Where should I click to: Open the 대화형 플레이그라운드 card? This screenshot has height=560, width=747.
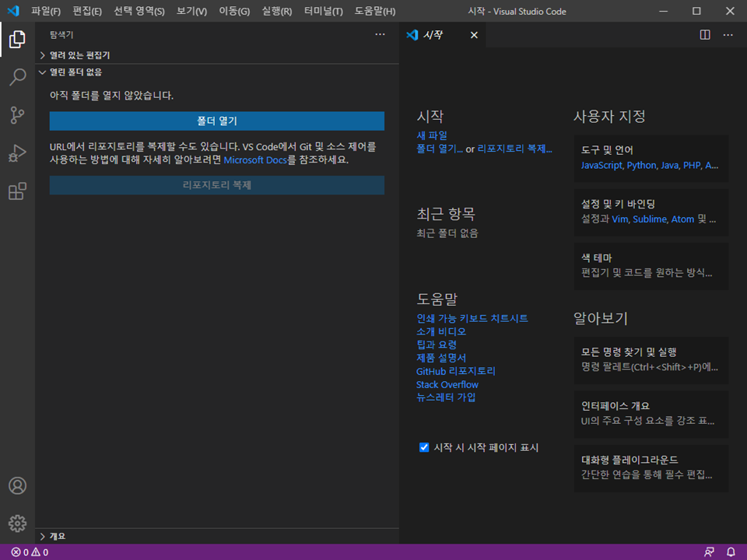651,468
